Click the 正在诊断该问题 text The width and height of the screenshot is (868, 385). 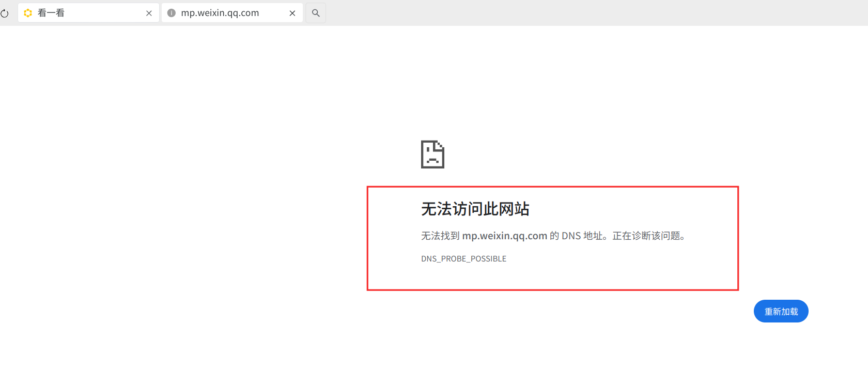point(645,236)
